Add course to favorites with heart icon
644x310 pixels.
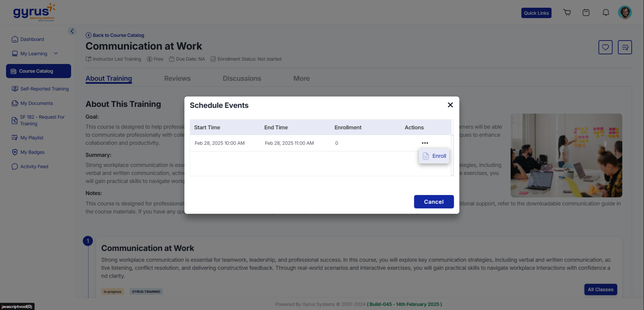click(605, 47)
